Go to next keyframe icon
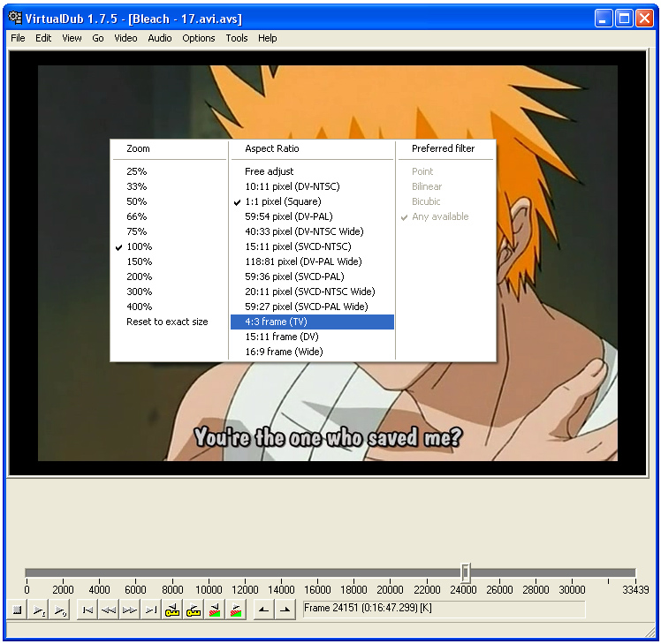 point(194,610)
